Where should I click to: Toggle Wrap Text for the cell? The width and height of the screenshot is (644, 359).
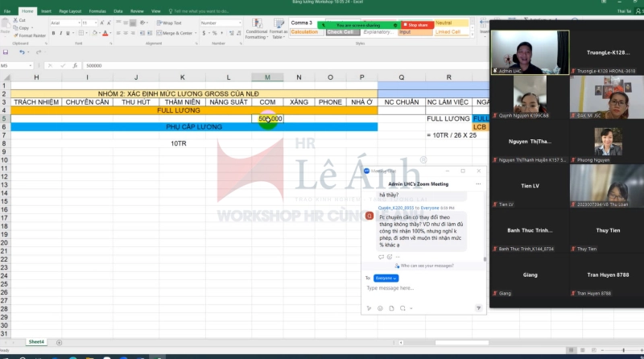171,23
